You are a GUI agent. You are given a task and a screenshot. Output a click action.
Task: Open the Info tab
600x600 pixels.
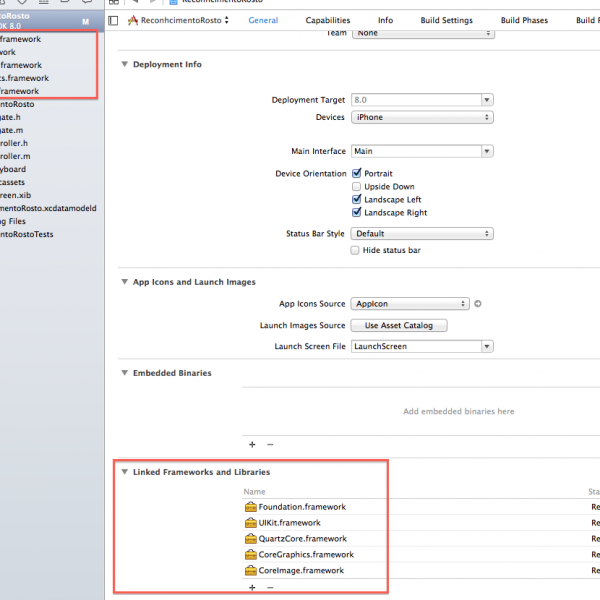click(385, 20)
